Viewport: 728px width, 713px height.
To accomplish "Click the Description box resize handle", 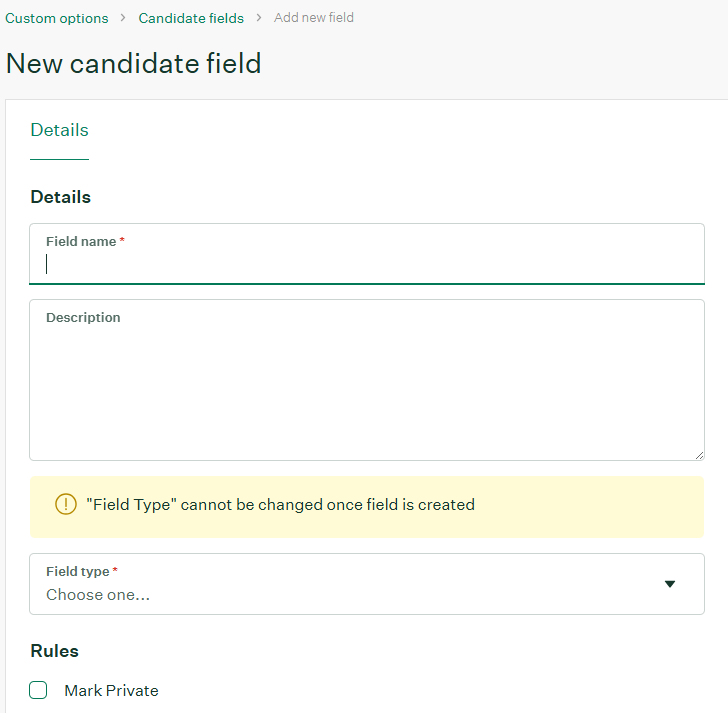I will click(698, 454).
